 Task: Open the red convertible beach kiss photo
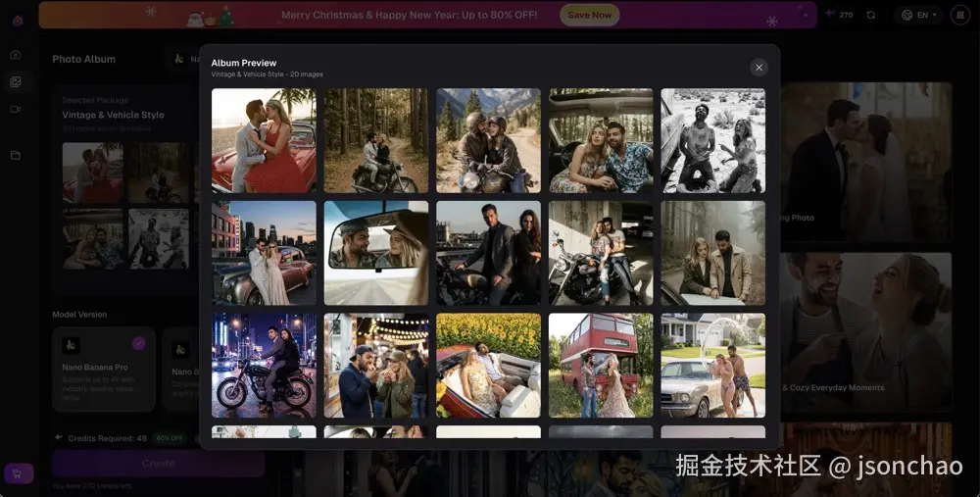[x=264, y=140]
